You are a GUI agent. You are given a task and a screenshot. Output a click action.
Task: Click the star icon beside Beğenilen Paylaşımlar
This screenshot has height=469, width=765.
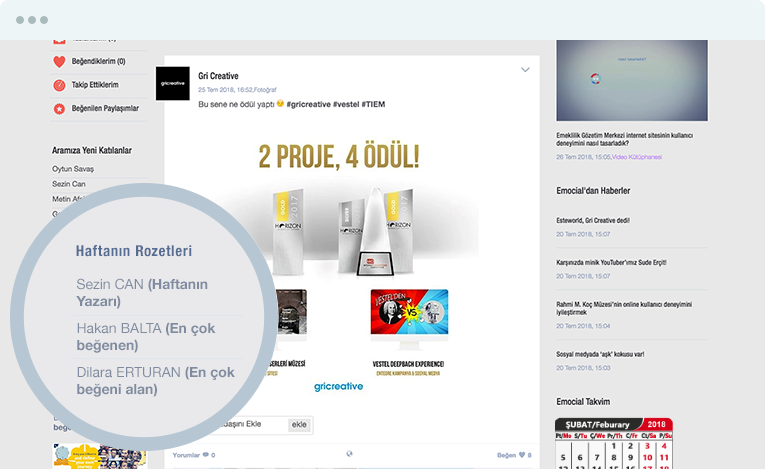(59, 108)
